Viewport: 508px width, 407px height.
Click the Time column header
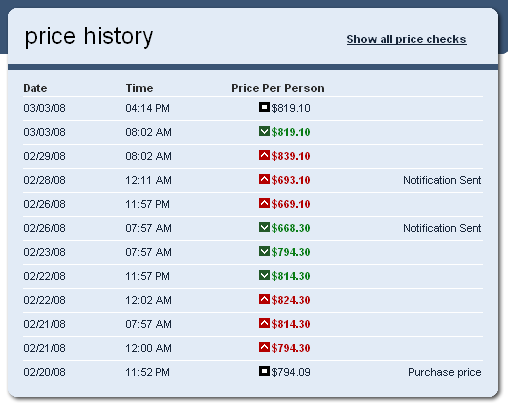139,88
